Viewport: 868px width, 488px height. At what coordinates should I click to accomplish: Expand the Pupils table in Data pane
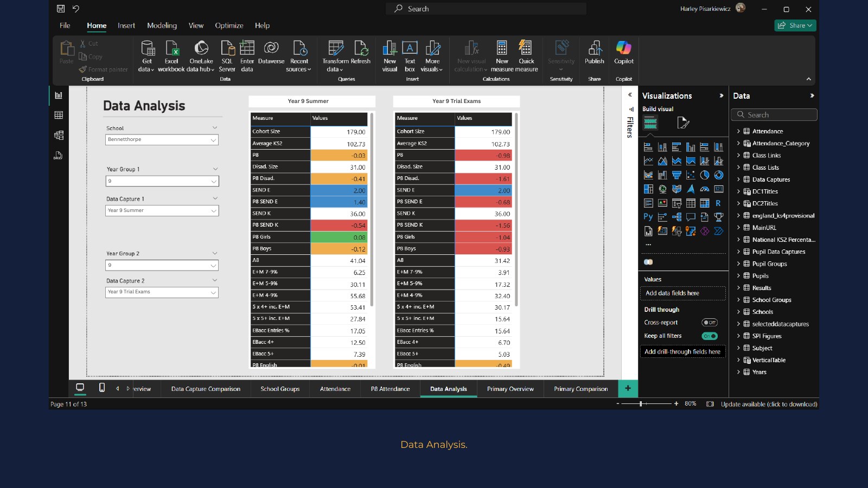point(738,276)
